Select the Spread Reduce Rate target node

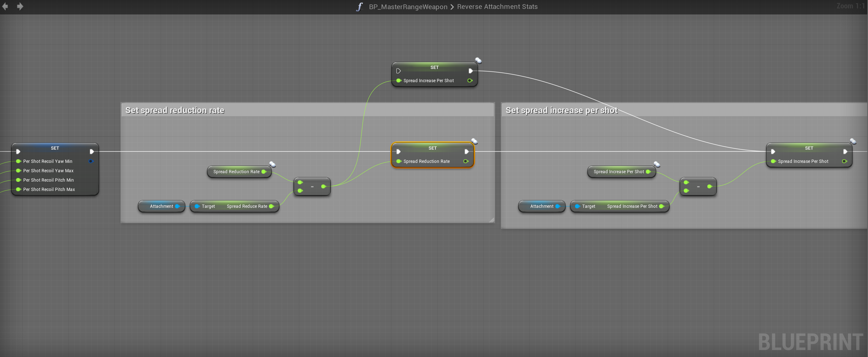(x=235, y=206)
